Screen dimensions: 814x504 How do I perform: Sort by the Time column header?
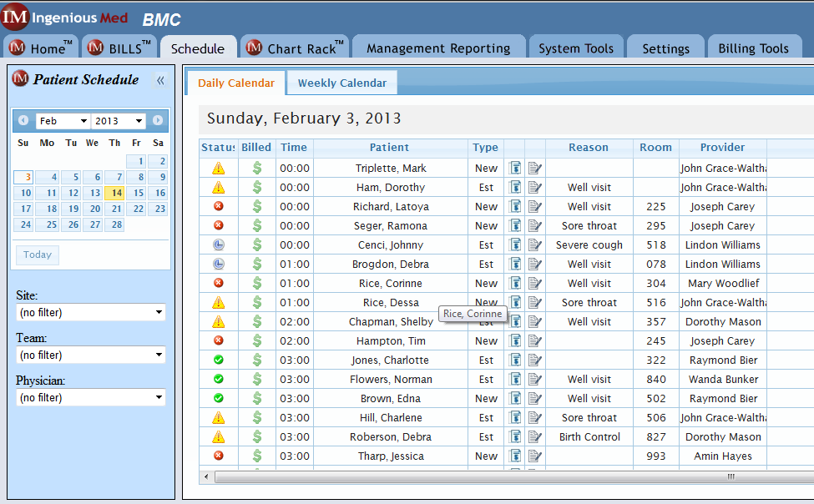coord(294,148)
